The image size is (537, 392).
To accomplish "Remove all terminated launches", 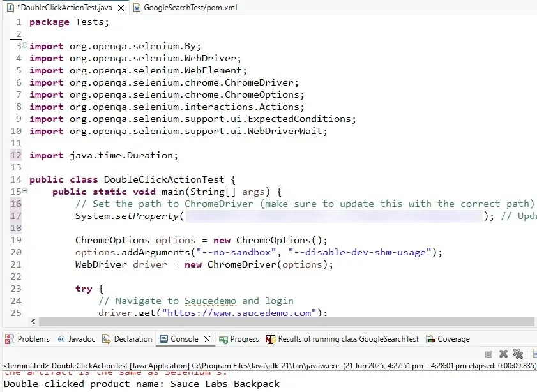I will 518,353.
